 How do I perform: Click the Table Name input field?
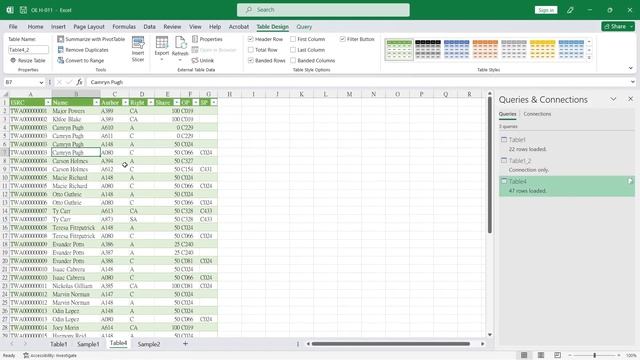28,50
